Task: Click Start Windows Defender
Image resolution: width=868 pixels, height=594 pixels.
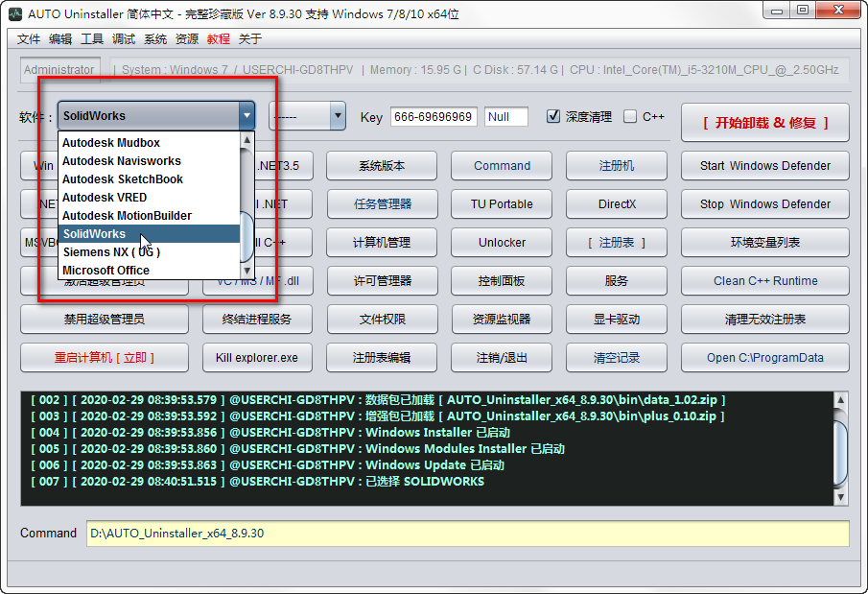Action: click(764, 165)
